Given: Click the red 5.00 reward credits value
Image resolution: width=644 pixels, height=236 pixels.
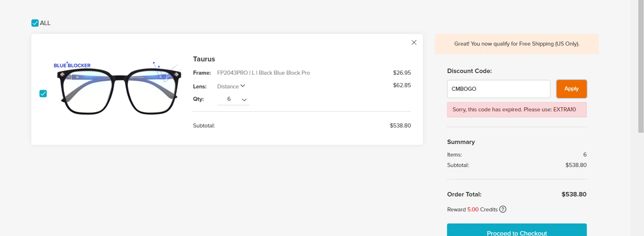Looking at the screenshot, I should (x=473, y=209).
